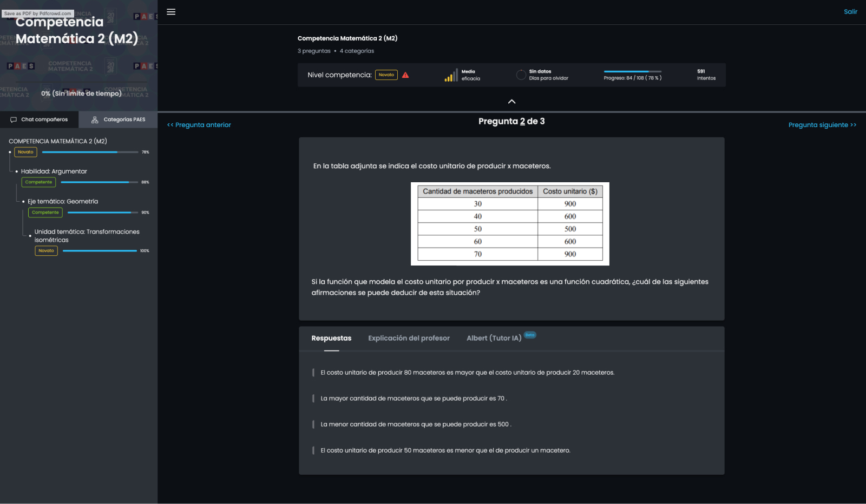Open Albert (Tutor IA) tab

point(494,339)
